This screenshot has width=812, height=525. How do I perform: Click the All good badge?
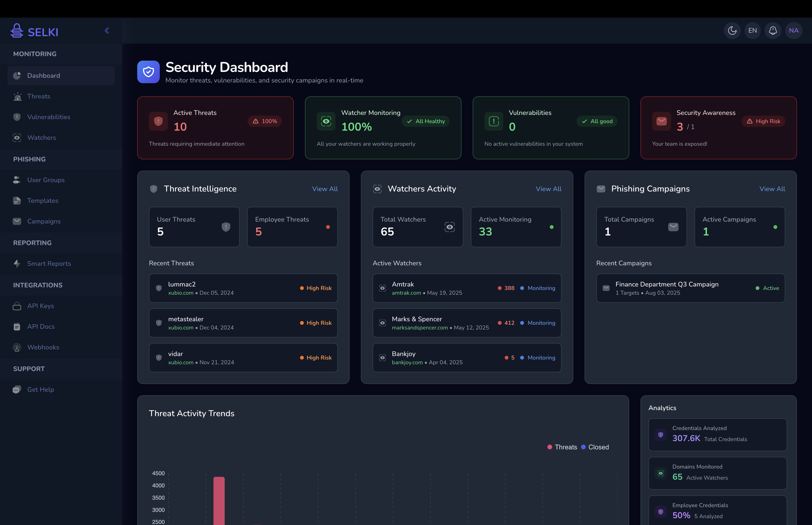pyautogui.click(x=597, y=121)
